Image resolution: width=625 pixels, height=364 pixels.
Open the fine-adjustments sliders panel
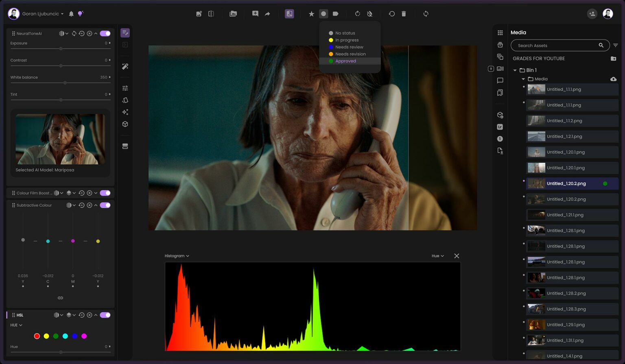(x=125, y=88)
